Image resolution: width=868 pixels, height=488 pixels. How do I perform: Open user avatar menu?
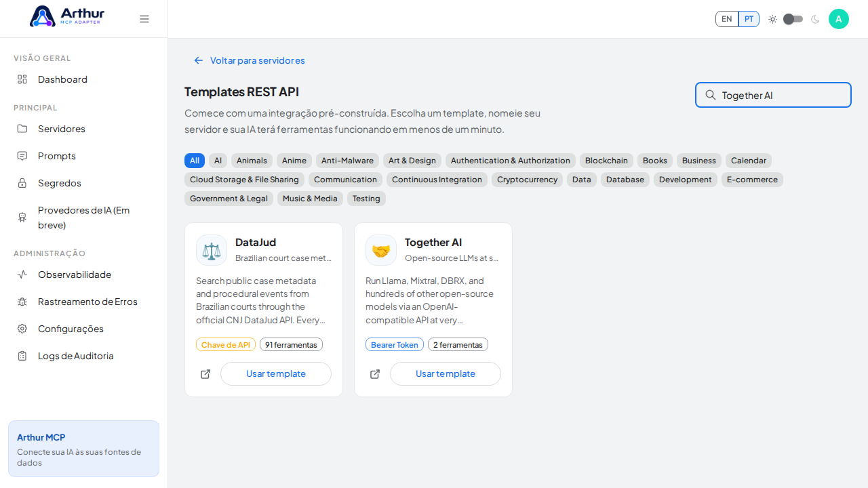click(839, 19)
